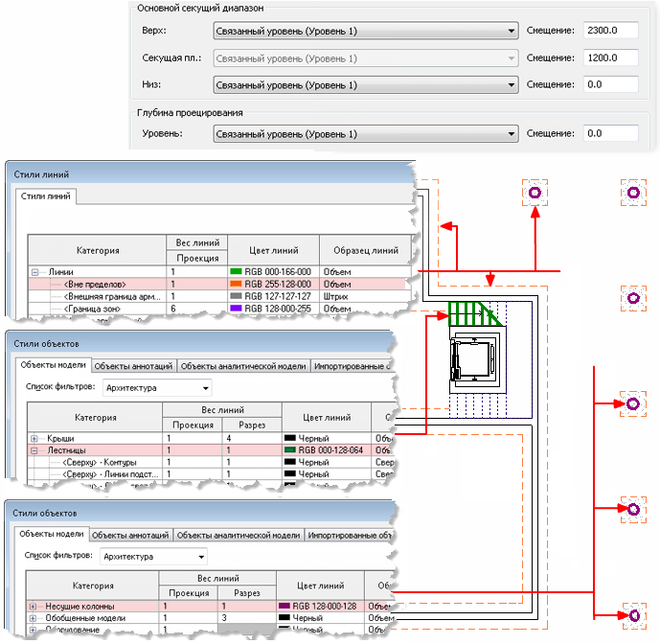Click green swatch RGB 000-166-000
660x644 pixels.
tap(237, 271)
